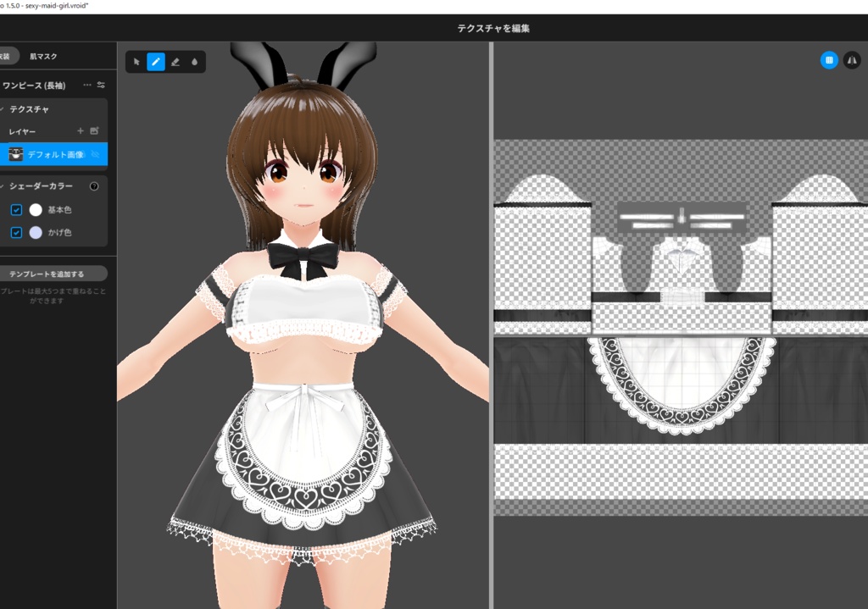Select the デフォルト画像 layer thumbnail
Viewport: 868px width, 609px height.
(17, 154)
